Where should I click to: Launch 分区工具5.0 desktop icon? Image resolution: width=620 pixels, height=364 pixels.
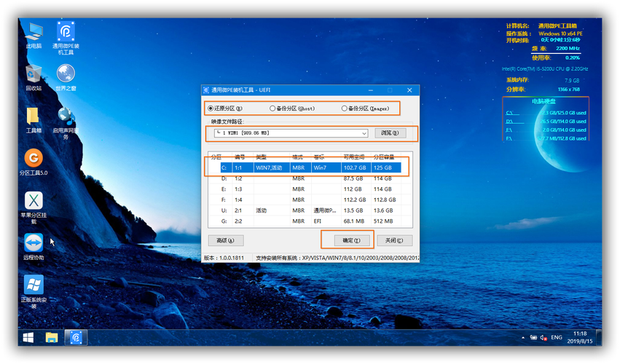click(x=34, y=162)
